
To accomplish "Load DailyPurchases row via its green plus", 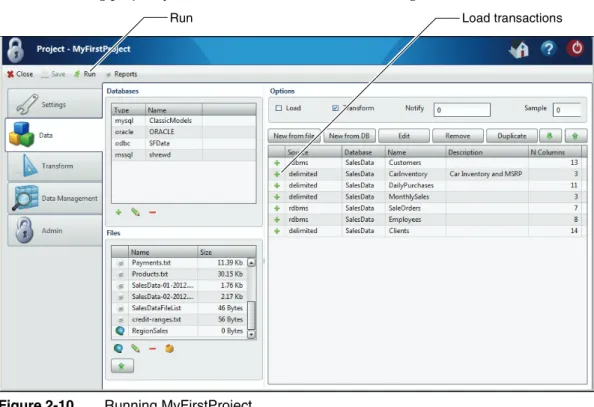I will tap(277, 185).
